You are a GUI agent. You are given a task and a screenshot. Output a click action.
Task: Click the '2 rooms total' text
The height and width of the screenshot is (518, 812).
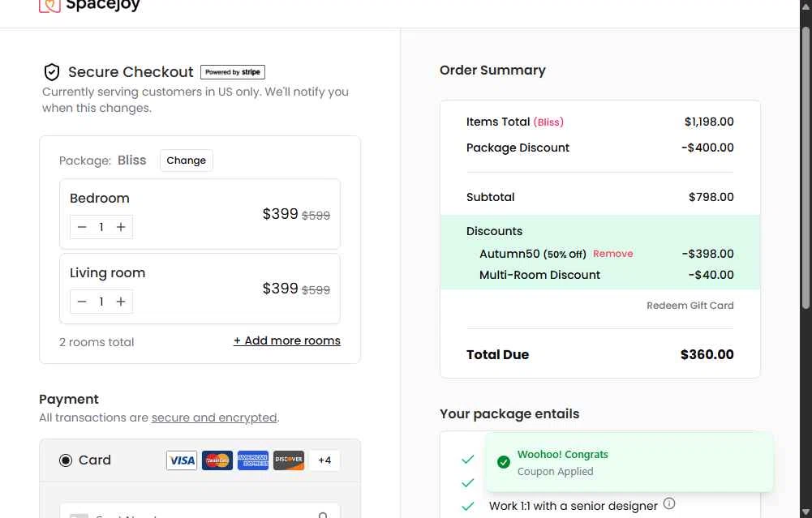[x=97, y=342]
